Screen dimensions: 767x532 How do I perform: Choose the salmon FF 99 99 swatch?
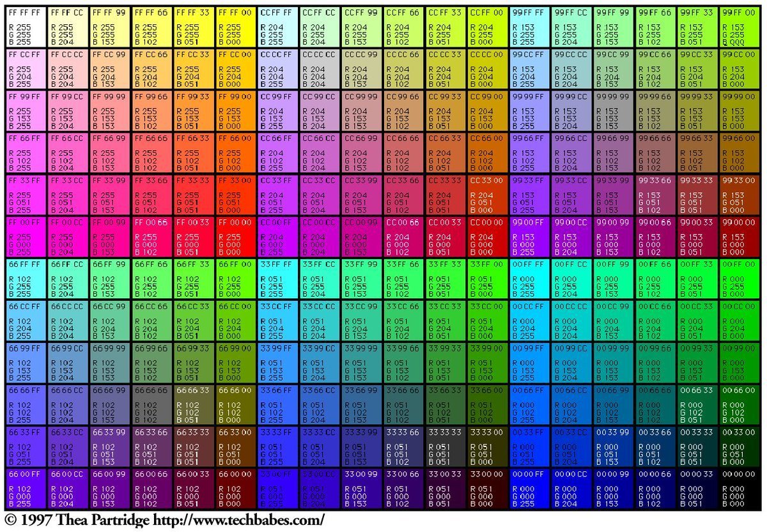tap(109, 110)
